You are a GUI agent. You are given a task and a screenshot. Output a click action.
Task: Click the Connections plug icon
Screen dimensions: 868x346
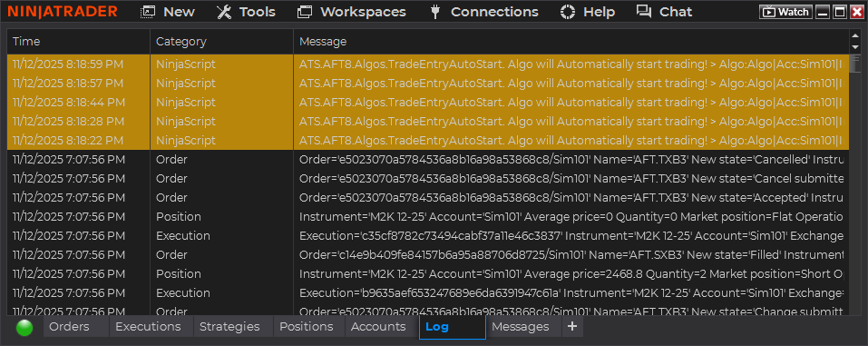pos(435,12)
